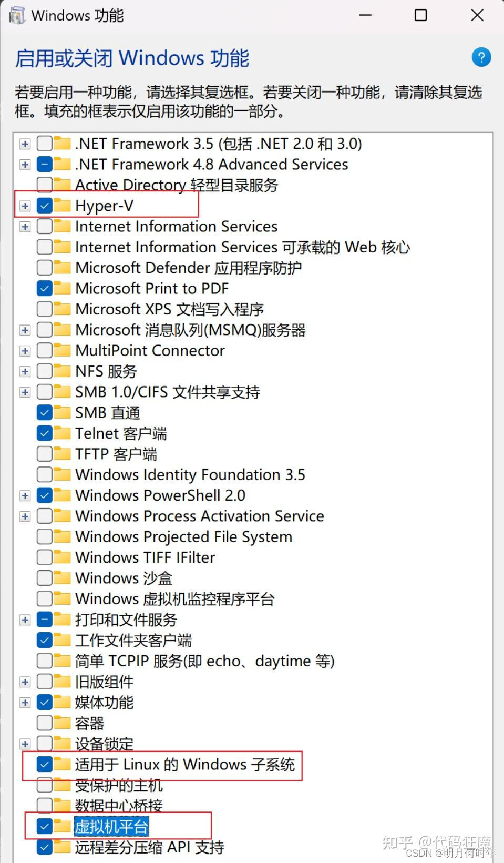
Task: Uncheck the Hyper-V checkbox
Action: click(45, 205)
